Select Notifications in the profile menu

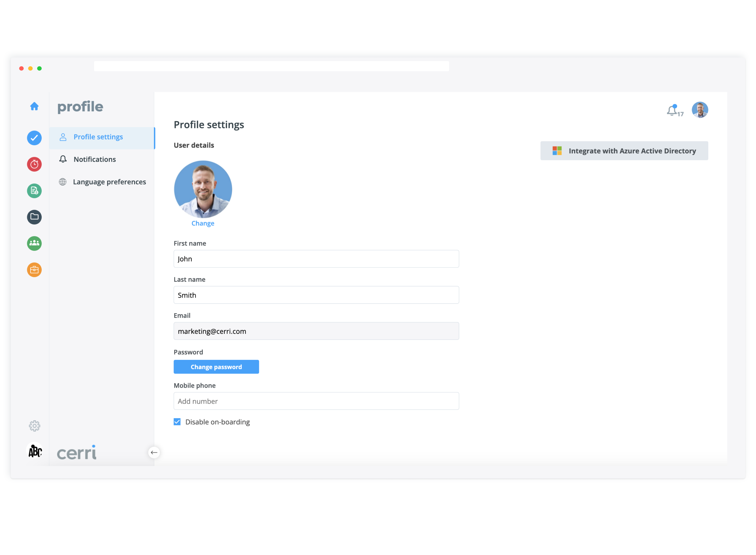coord(95,159)
